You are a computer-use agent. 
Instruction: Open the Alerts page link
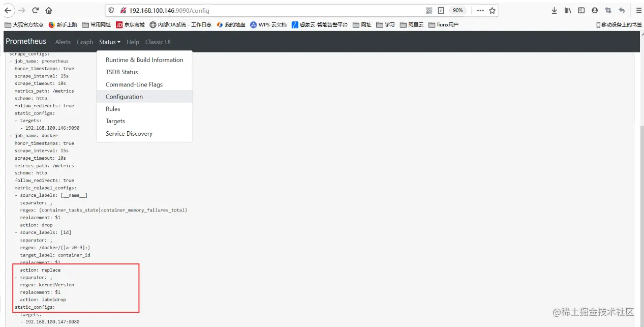[63, 42]
